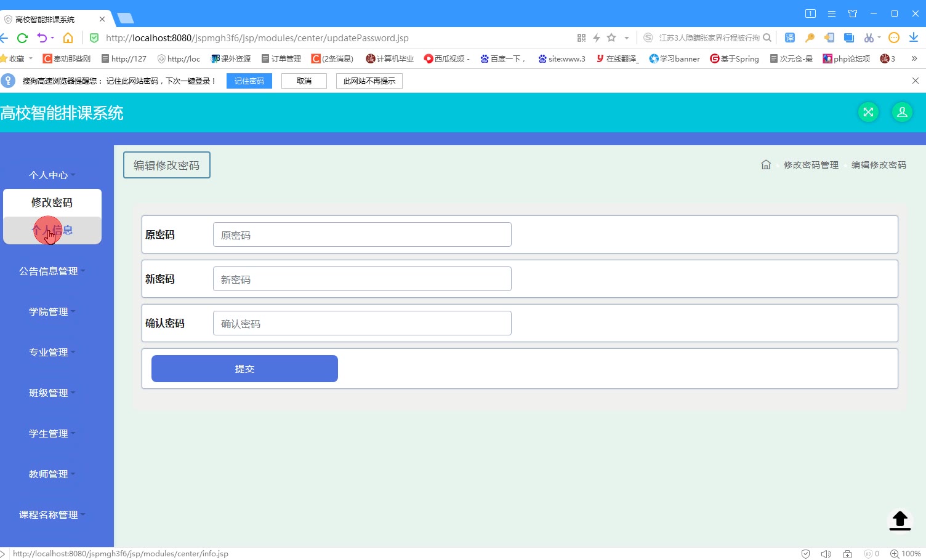
Task: Reload the page with the green refresh icon
Action: tap(23, 38)
